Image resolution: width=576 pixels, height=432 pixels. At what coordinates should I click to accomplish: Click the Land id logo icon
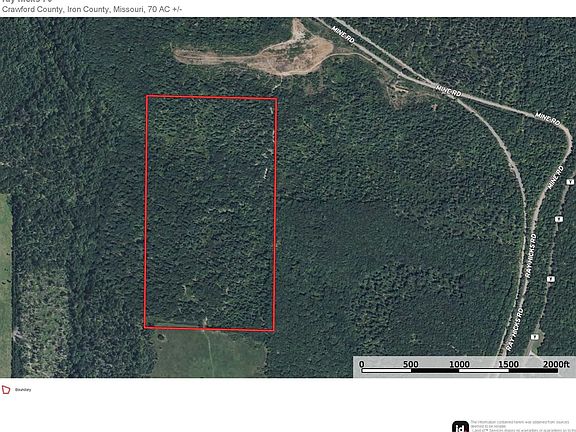pos(460,426)
